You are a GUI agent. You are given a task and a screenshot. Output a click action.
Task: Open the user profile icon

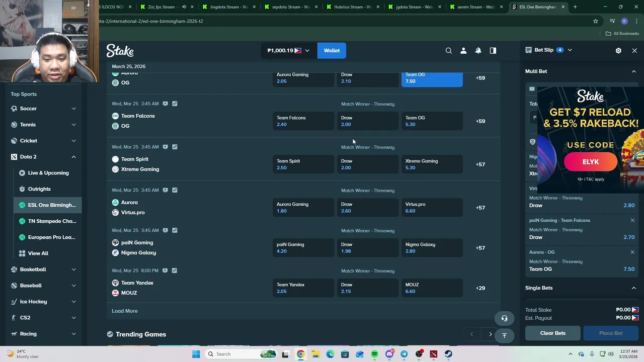point(463,50)
